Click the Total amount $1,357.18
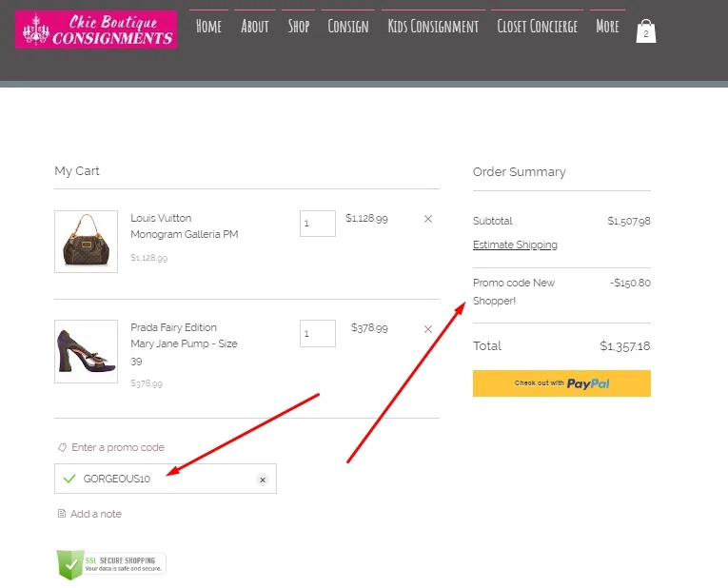 (x=625, y=345)
